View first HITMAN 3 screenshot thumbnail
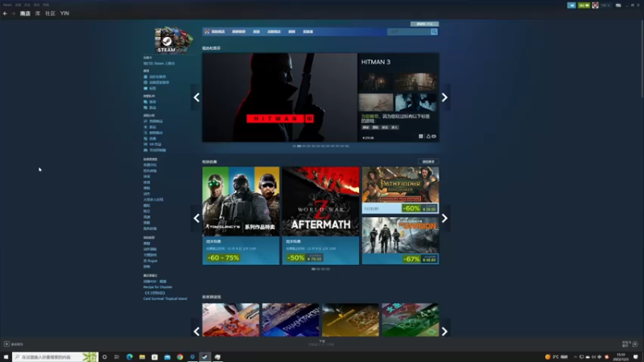The height and width of the screenshot is (362, 644). 376,82
